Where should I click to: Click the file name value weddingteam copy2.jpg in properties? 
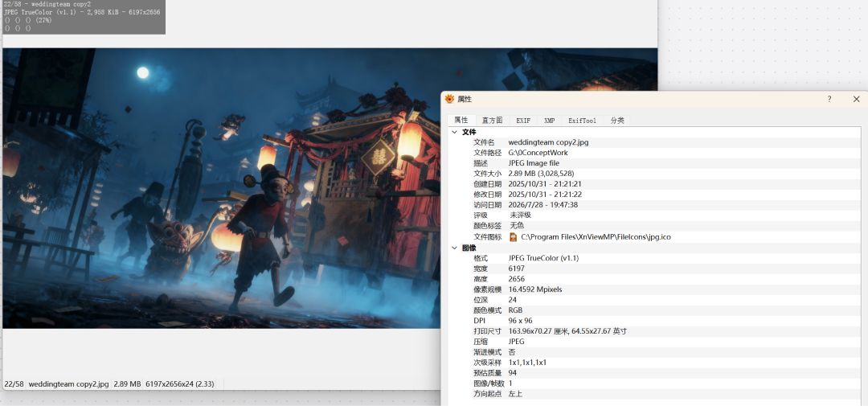point(548,142)
